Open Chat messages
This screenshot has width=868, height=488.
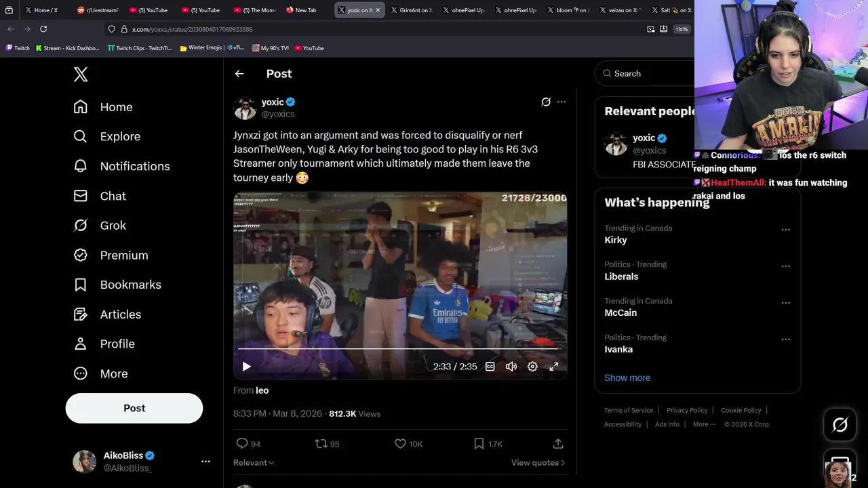click(100, 196)
